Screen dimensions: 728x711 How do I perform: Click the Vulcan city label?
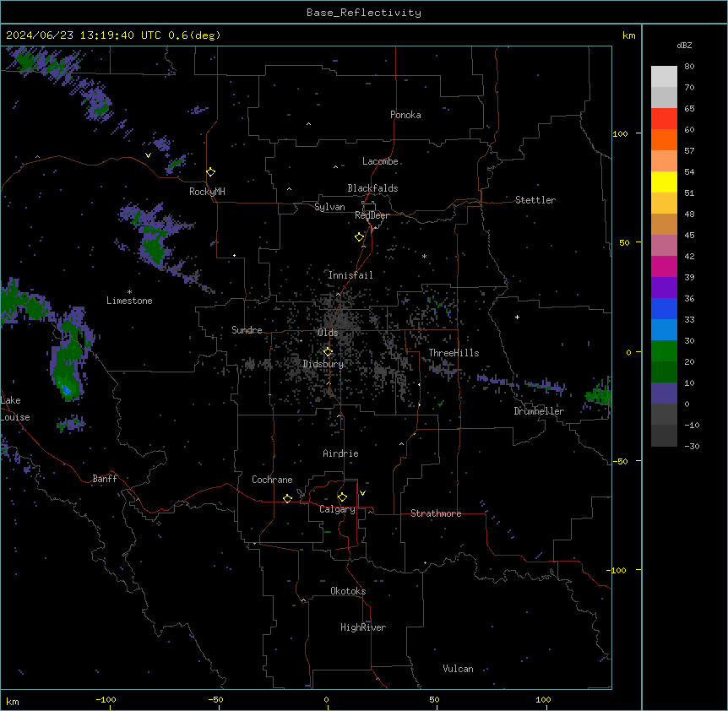click(458, 669)
